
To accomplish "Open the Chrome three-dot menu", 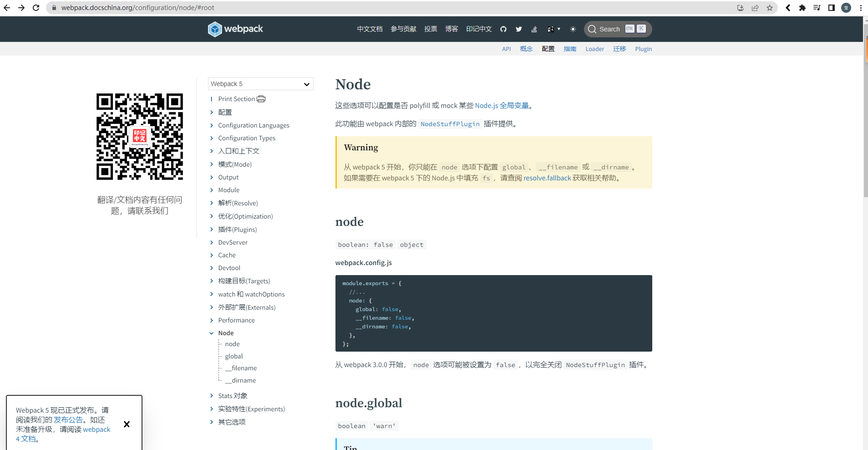I will 861,8.
